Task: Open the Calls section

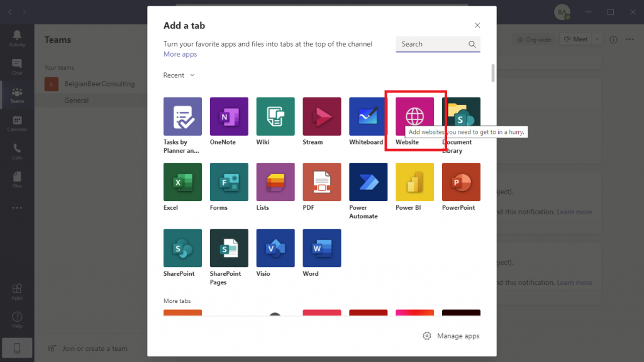Action: (17, 152)
